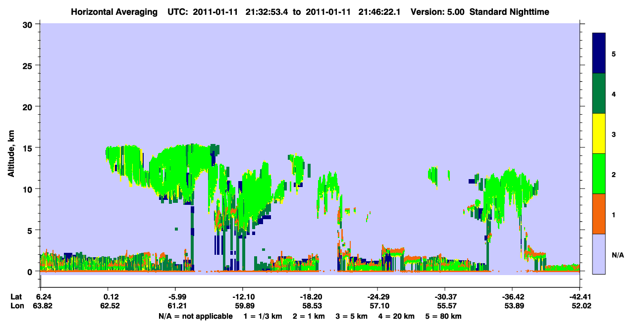Click legend text '4 = 20 km'

pyautogui.click(x=396, y=316)
